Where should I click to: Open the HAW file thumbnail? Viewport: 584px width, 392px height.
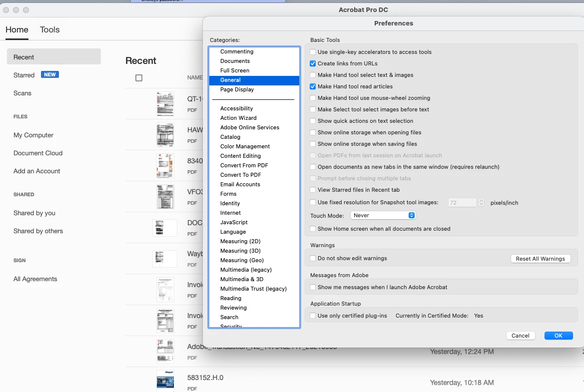pos(165,135)
